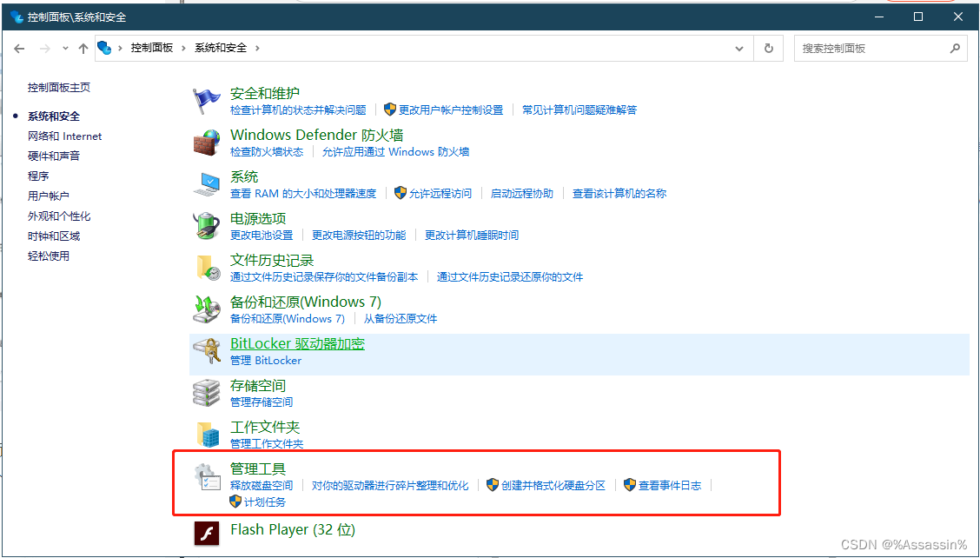
Task: Open 创建并格式化硬盘分区 link
Action: coord(553,486)
